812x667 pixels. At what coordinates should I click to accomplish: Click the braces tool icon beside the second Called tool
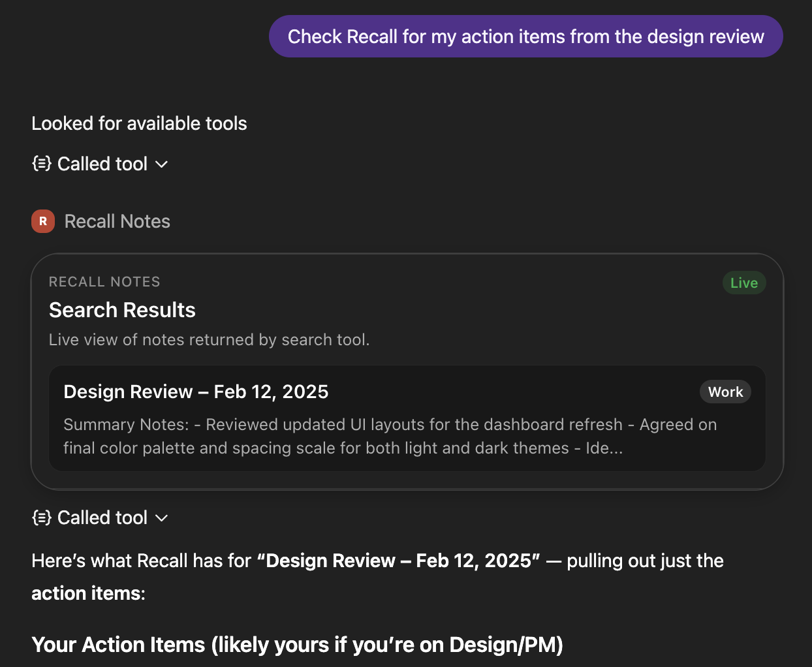pyautogui.click(x=41, y=518)
